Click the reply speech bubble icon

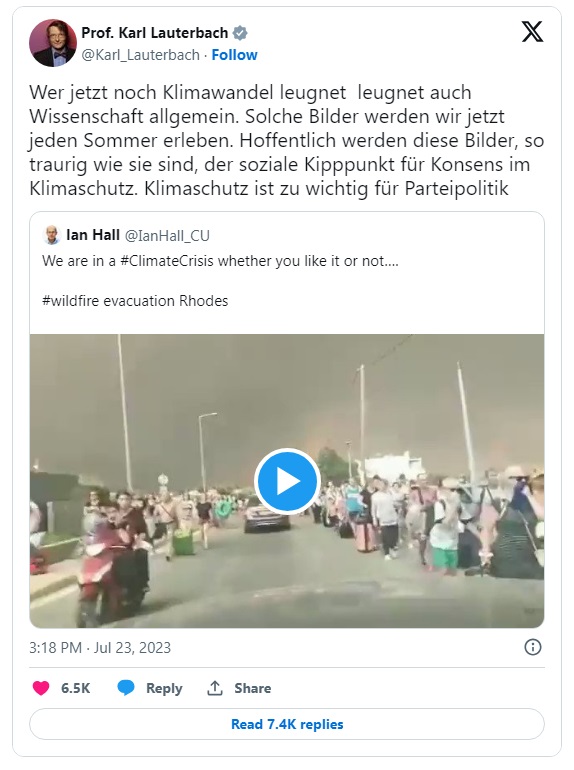click(126, 688)
